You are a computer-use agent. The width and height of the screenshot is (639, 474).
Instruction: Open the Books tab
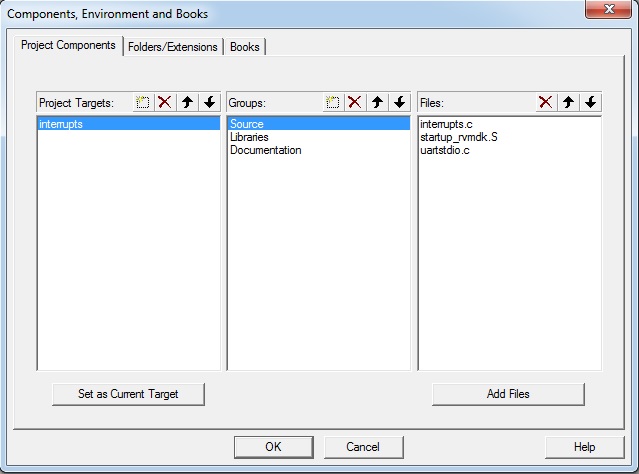click(245, 47)
